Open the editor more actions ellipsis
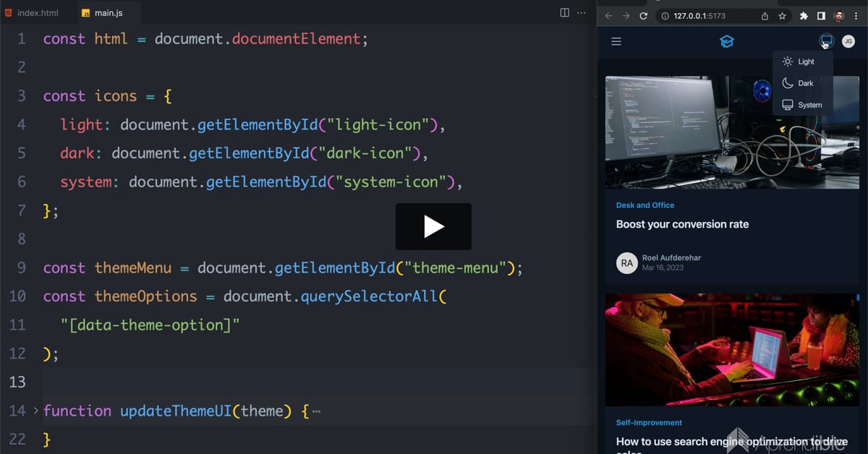This screenshot has width=868, height=454. [582, 13]
